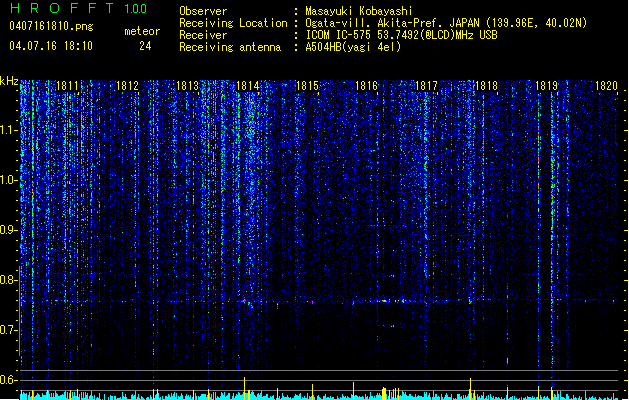The width and height of the screenshot is (629, 400).
Task: Click the 1818 time marker
Action: [487, 86]
